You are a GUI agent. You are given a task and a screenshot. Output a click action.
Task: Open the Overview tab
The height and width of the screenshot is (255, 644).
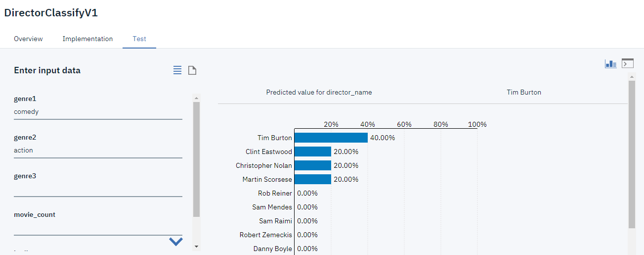(x=28, y=39)
